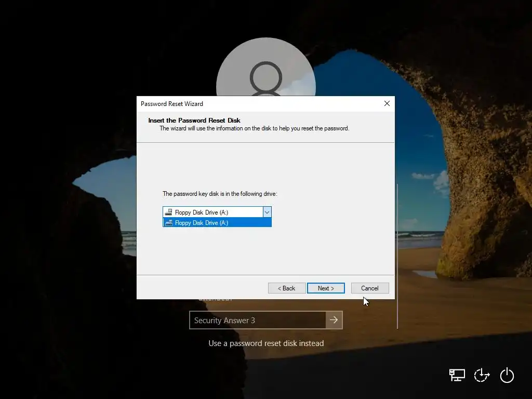Go to Next step in wizard
Screen dimensions: 532x399
point(326,288)
